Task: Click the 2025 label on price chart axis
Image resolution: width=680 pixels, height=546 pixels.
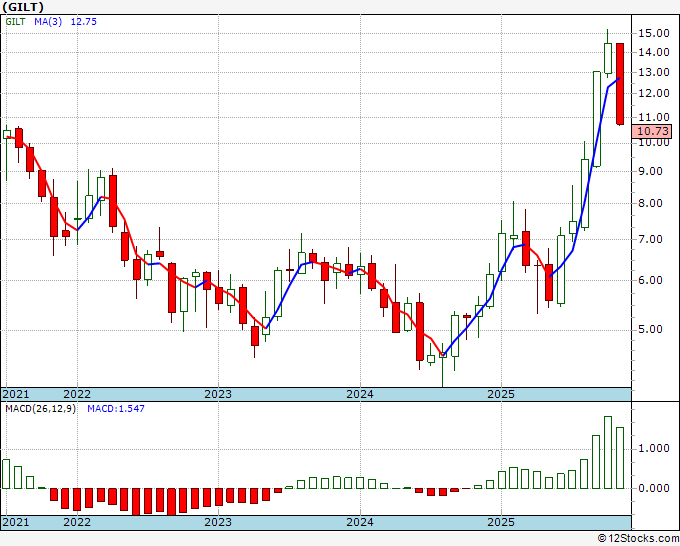Action: (x=501, y=394)
